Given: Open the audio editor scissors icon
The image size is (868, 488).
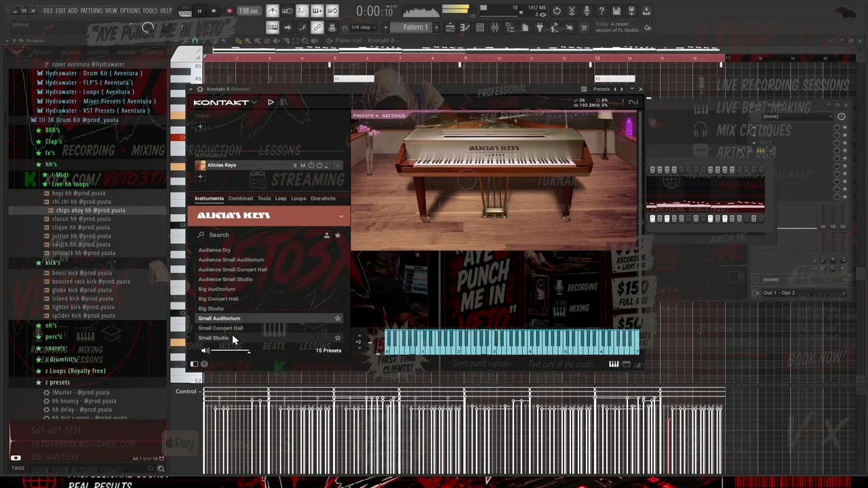Looking at the screenshot, I should [572, 11].
